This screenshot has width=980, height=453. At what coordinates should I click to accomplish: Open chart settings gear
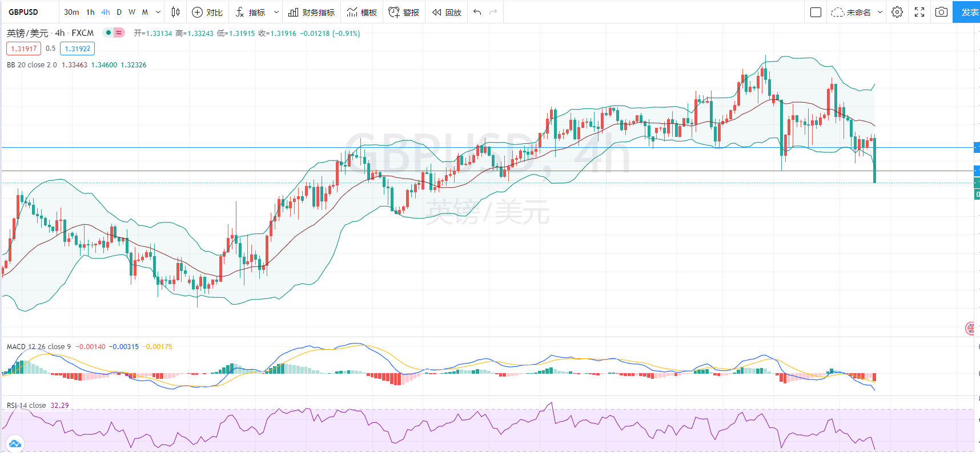tap(897, 12)
